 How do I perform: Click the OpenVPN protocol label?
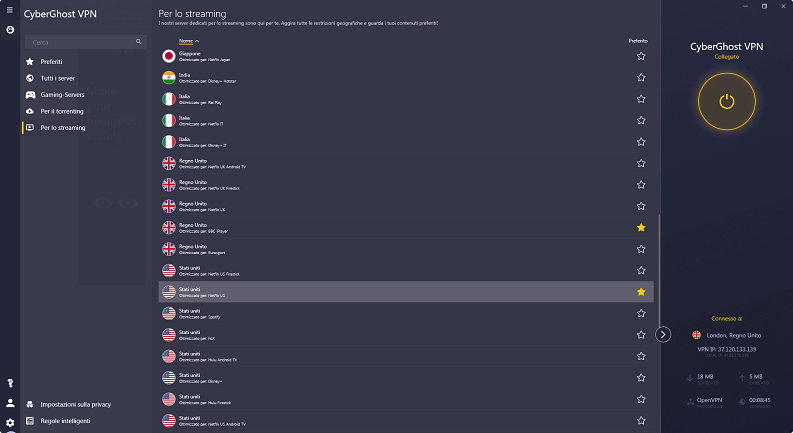pyautogui.click(x=710, y=400)
